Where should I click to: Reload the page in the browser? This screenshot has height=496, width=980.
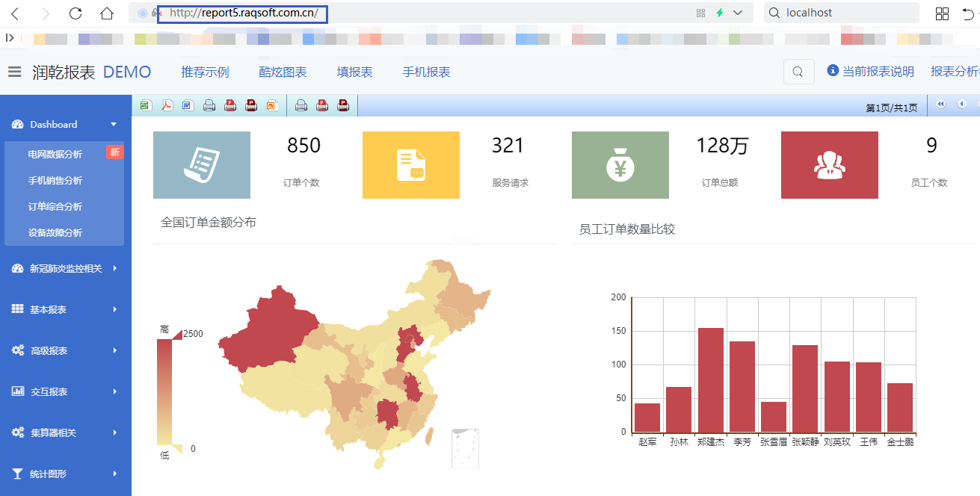[x=75, y=13]
